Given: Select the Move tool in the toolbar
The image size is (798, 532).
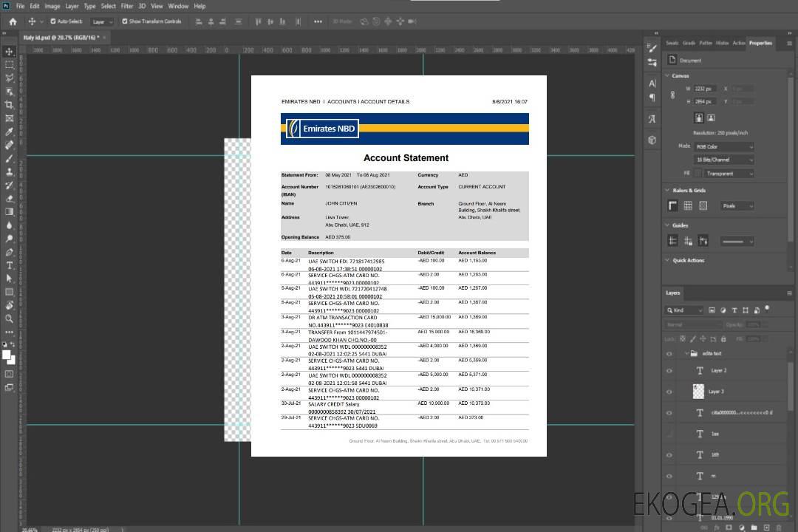Looking at the screenshot, I should (10, 51).
